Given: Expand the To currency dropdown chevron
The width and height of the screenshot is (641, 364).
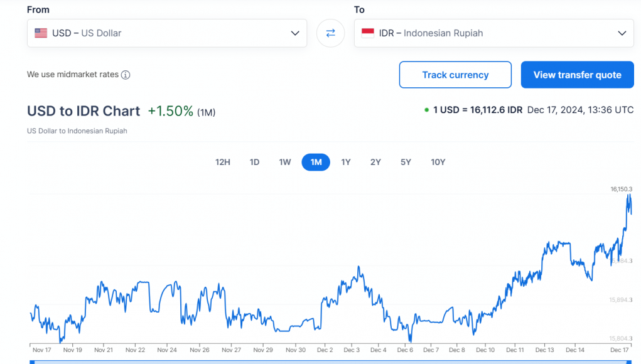Looking at the screenshot, I should pyautogui.click(x=622, y=33).
